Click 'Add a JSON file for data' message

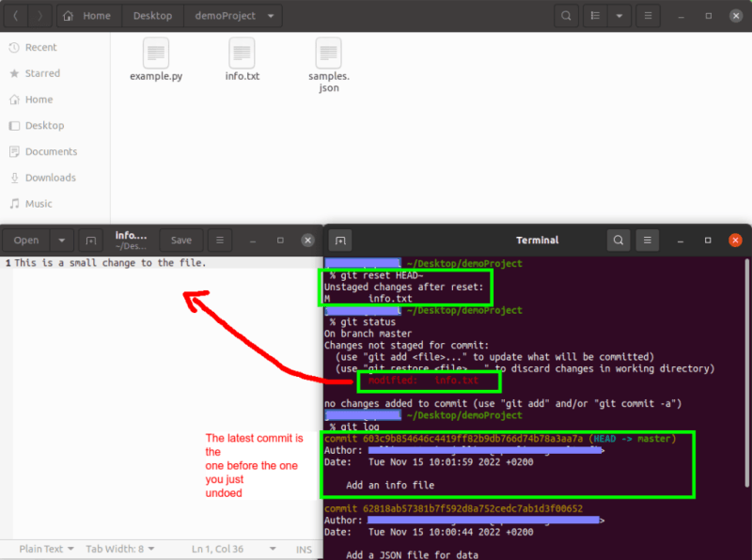[413, 554]
